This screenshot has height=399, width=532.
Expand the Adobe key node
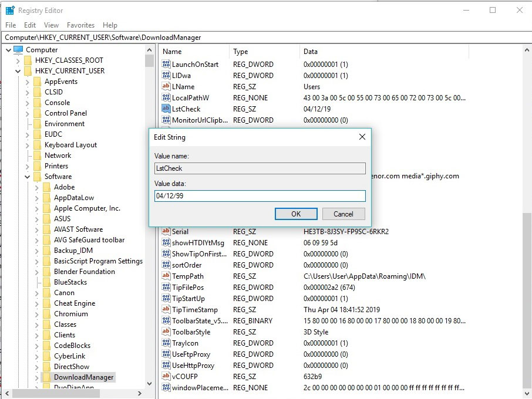[x=36, y=187]
